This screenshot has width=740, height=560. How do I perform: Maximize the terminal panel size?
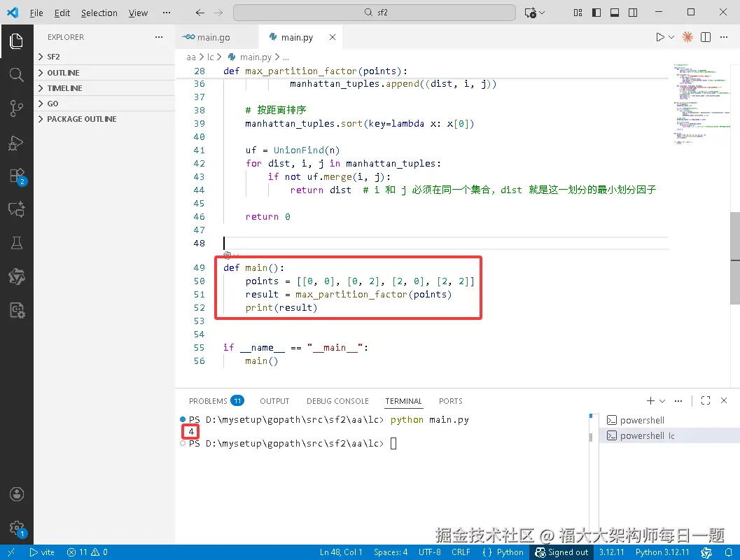[x=706, y=400]
